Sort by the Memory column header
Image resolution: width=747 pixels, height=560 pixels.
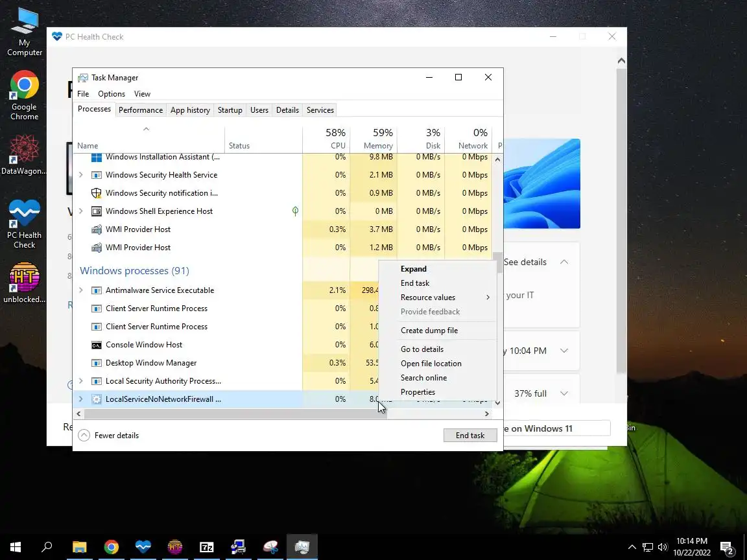click(373, 139)
